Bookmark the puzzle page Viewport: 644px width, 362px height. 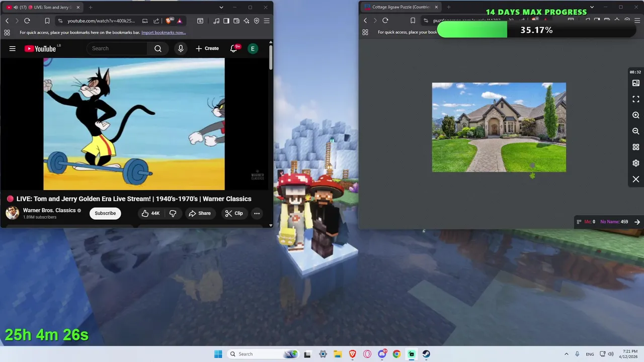click(x=413, y=21)
